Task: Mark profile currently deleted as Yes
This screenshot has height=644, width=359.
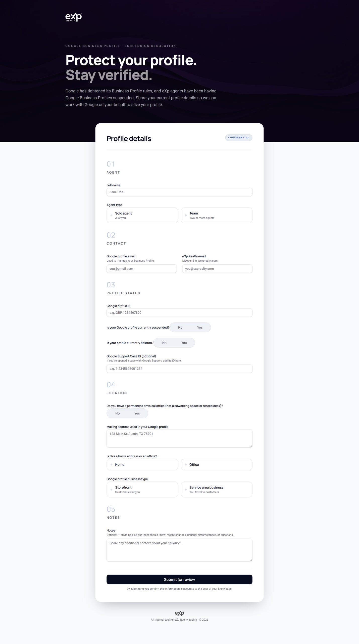Action: [184, 343]
